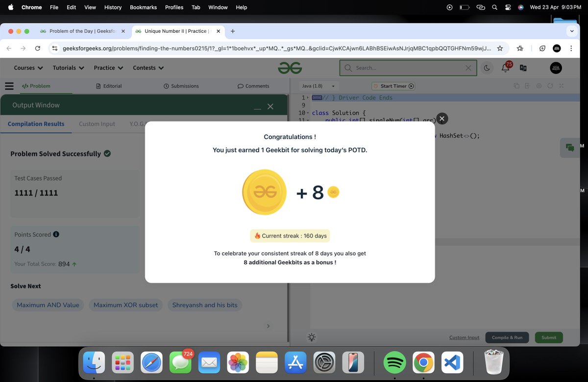Go back in browser history
The width and height of the screenshot is (588, 382).
[9, 48]
